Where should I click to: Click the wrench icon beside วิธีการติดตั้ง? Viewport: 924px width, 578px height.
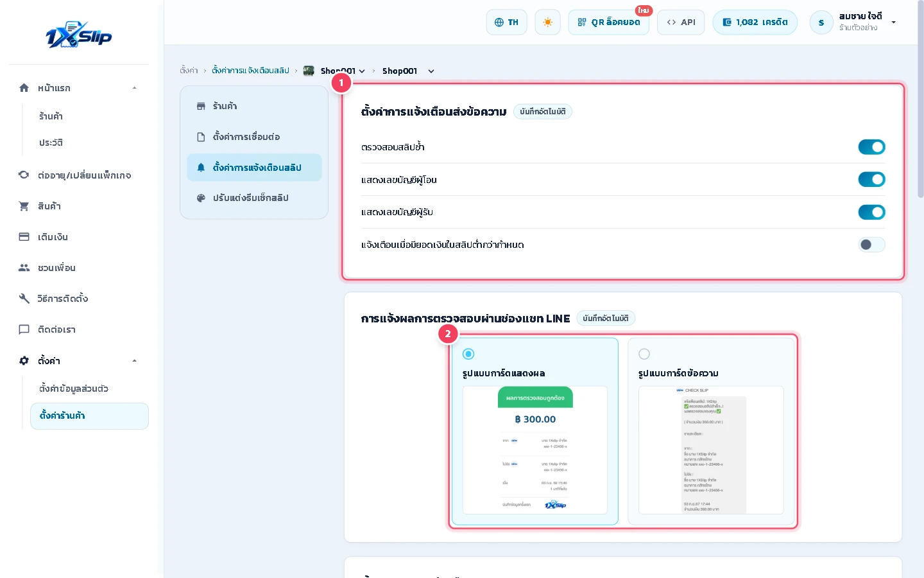[24, 299]
